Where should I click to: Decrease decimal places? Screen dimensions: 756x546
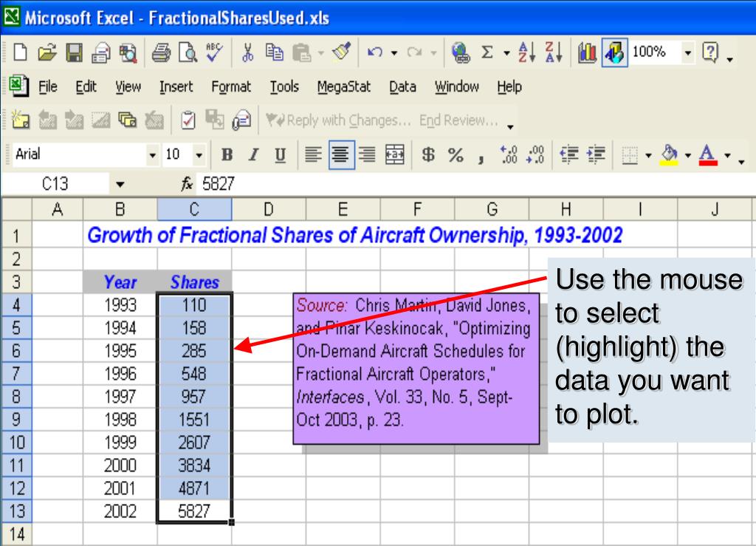[x=535, y=155]
